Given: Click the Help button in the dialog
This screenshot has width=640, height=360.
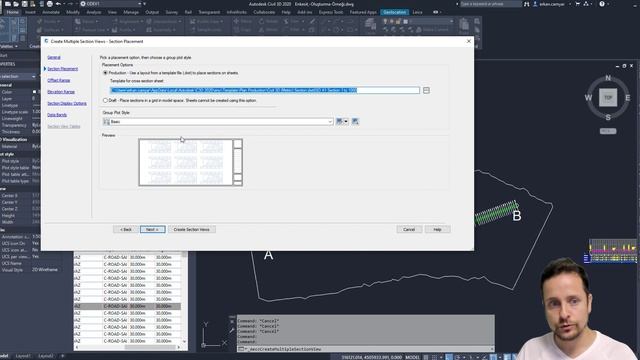Looking at the screenshot, I should pyautogui.click(x=437, y=229).
